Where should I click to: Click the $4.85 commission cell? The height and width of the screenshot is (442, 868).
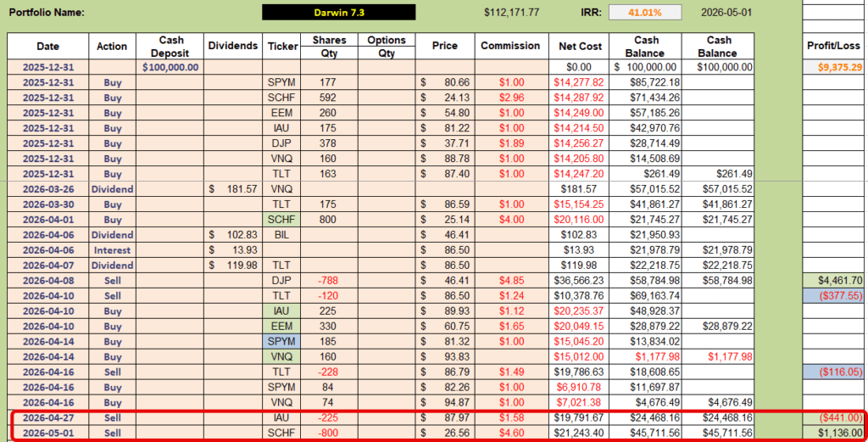click(x=511, y=280)
